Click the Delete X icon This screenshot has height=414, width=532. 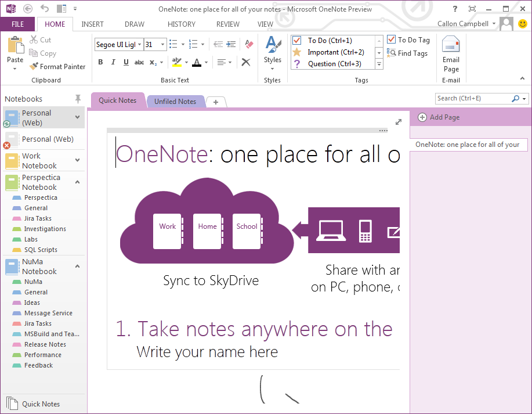click(246, 62)
